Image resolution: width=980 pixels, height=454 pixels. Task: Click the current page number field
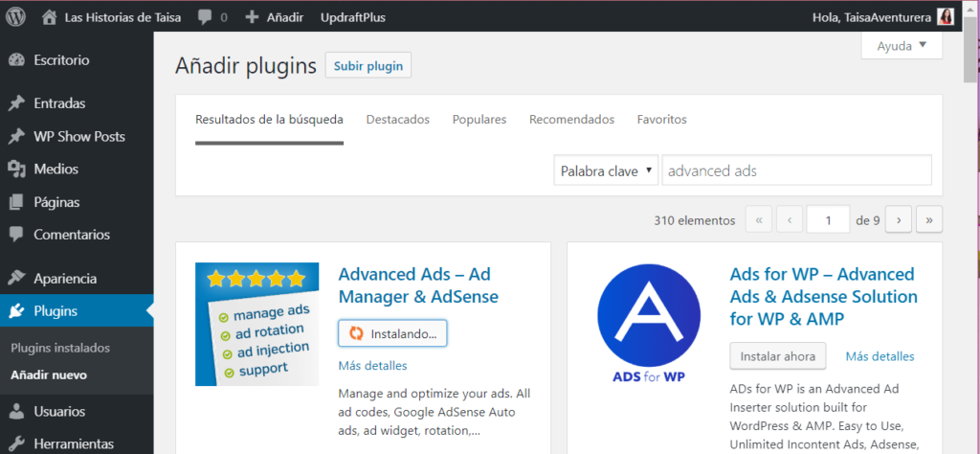[828, 220]
